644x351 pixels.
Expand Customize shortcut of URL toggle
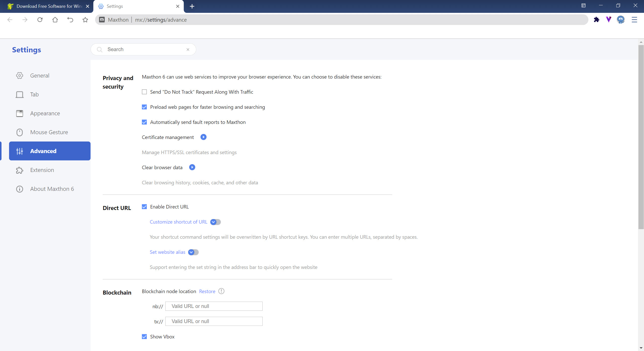tap(216, 222)
